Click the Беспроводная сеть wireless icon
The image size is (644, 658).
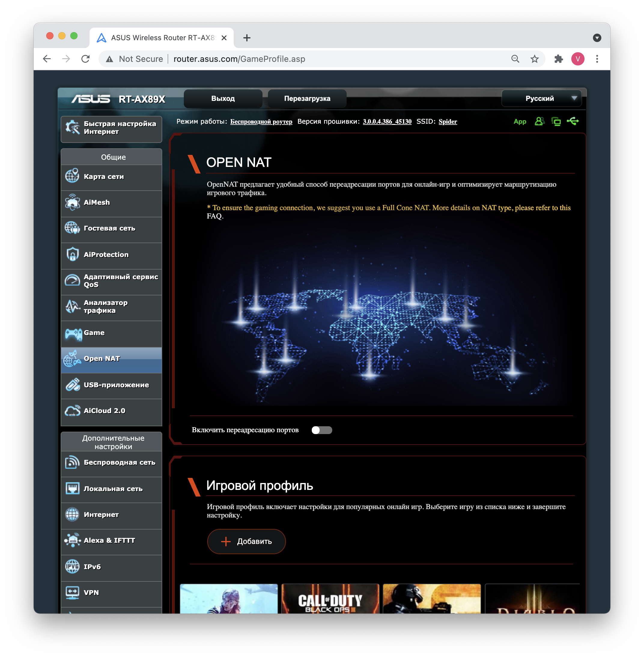(x=72, y=462)
